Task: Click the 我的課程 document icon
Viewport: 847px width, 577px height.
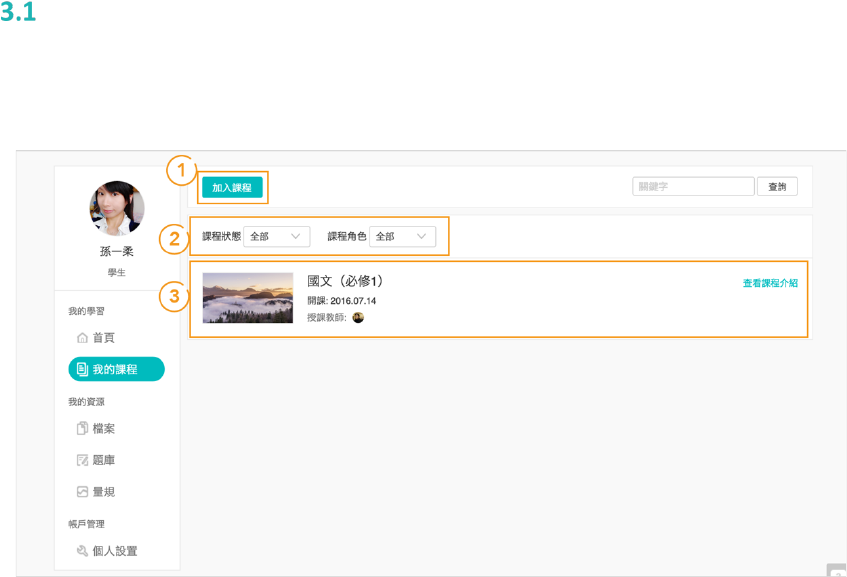Action: point(82,370)
